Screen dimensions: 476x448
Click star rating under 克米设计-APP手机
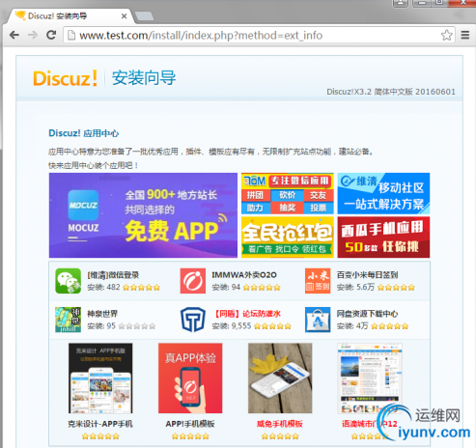pyautogui.click(x=100, y=436)
